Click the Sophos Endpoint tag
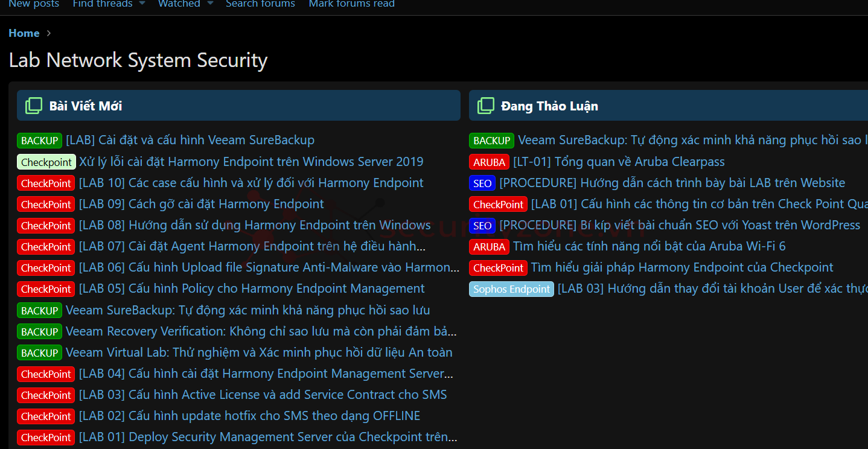 pos(512,289)
